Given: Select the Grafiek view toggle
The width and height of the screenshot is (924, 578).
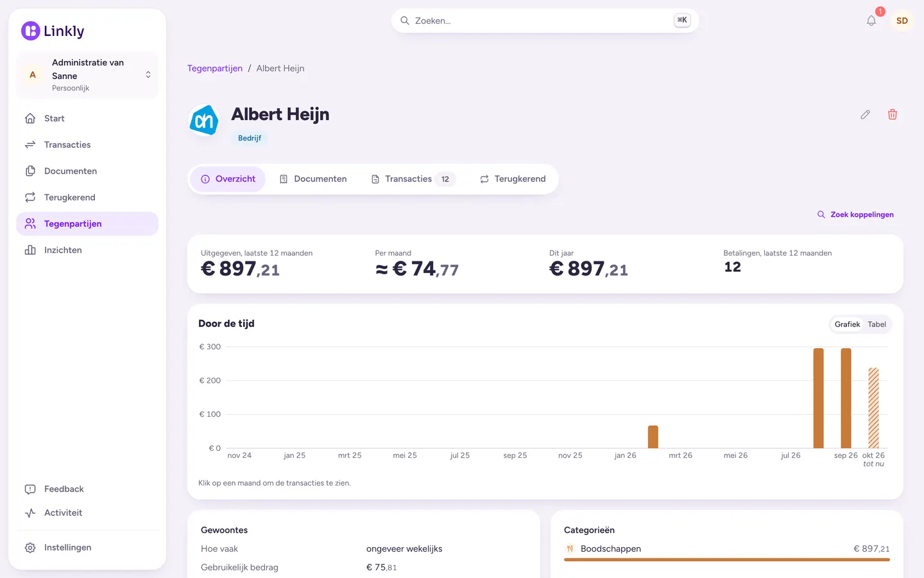Looking at the screenshot, I should (847, 324).
